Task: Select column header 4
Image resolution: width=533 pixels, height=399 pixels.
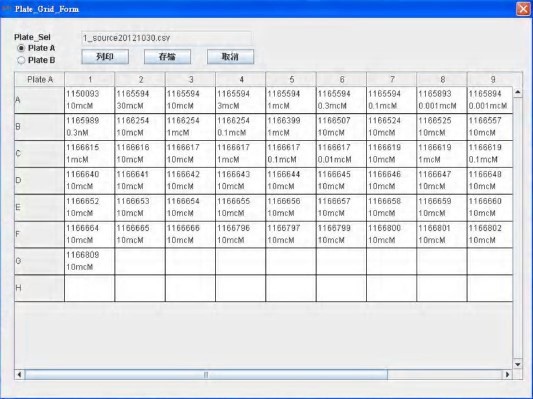Action: (x=241, y=80)
